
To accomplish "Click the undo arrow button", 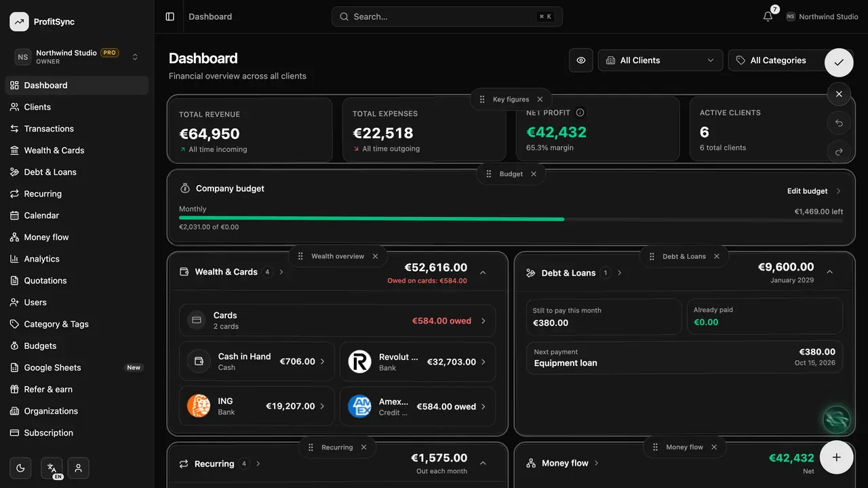I will click(x=839, y=123).
